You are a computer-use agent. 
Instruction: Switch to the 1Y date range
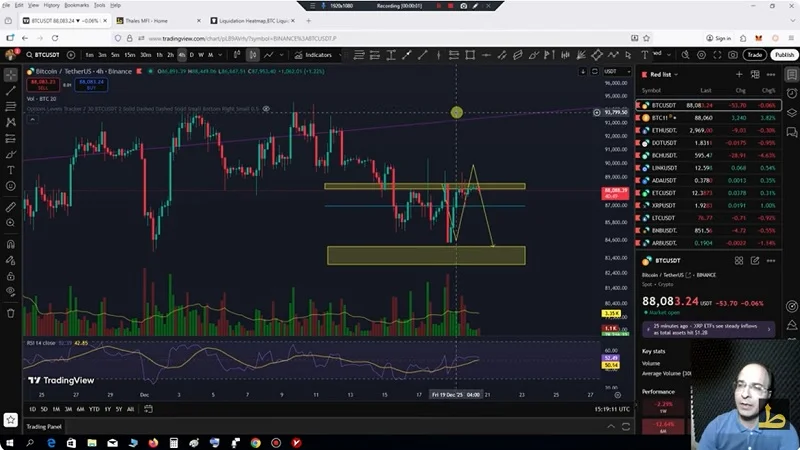point(106,409)
